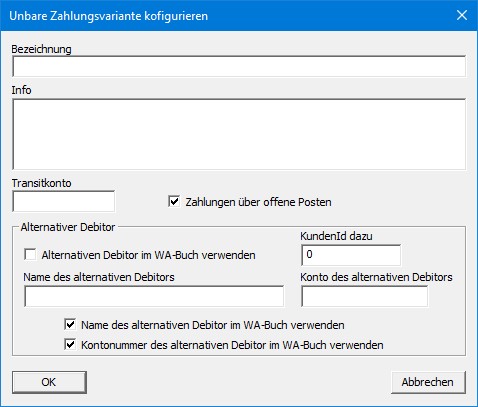Screen dimensions: 478x407
Task: Focus the large Info text area
Action: [x=239, y=134]
